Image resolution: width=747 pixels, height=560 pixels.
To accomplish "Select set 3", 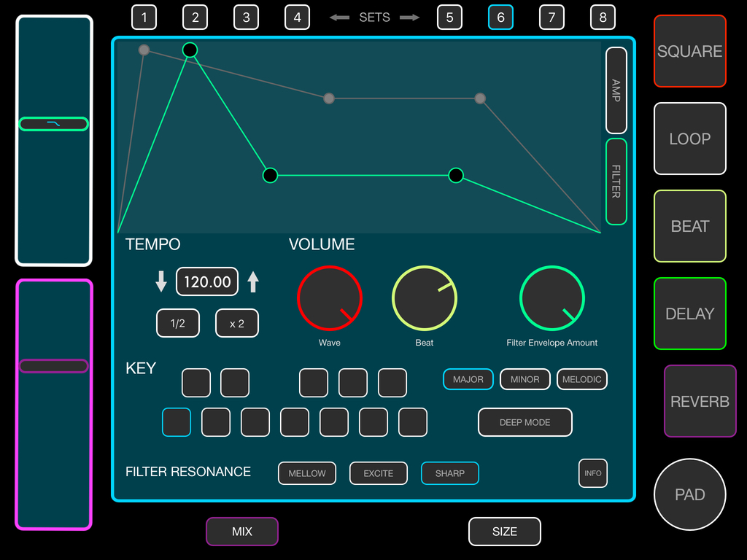I will tap(246, 17).
